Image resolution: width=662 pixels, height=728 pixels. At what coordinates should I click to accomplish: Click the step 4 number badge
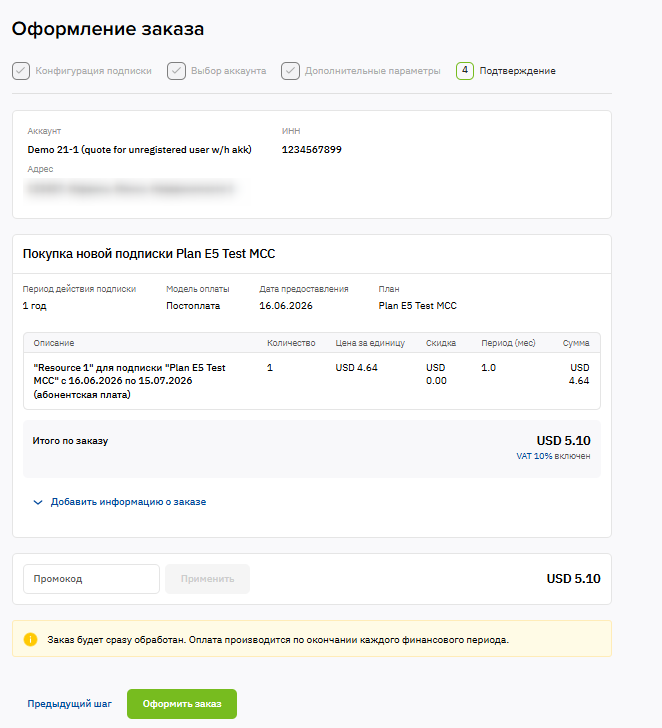point(465,71)
